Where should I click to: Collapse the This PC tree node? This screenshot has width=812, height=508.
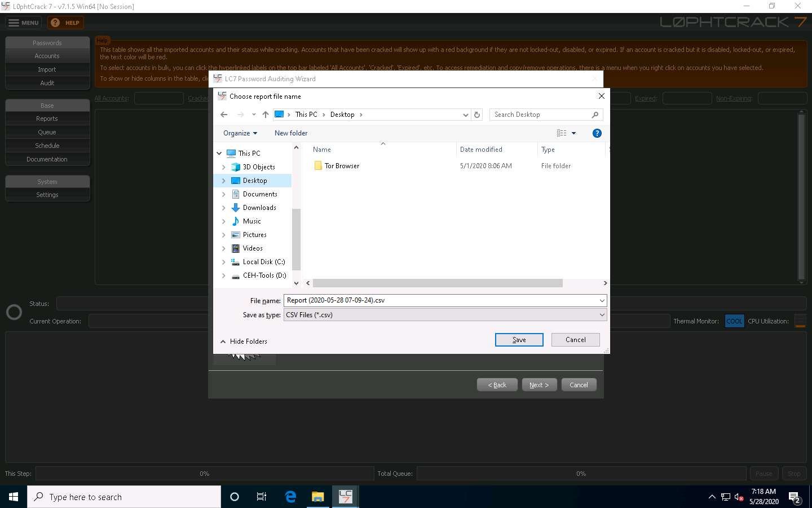click(x=219, y=154)
